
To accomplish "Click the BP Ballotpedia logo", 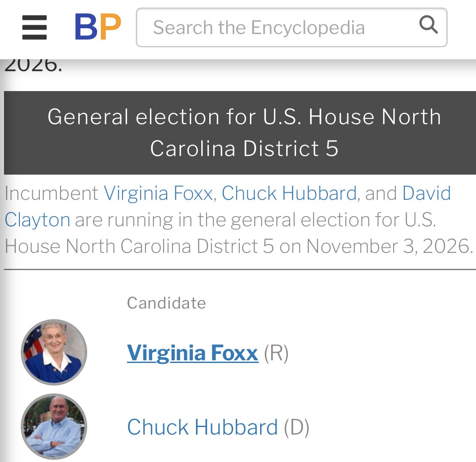I will pos(98,27).
